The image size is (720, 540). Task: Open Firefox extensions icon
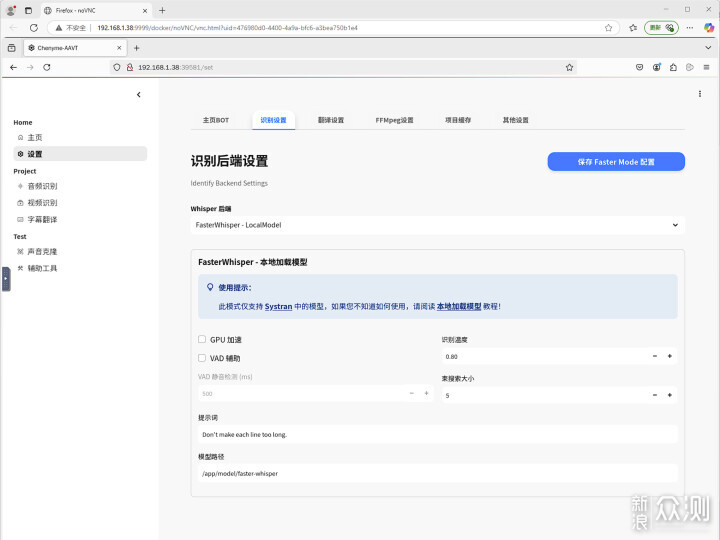click(x=673, y=67)
